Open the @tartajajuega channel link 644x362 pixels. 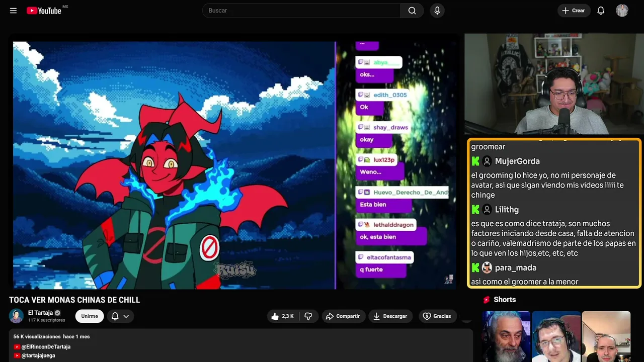38,355
